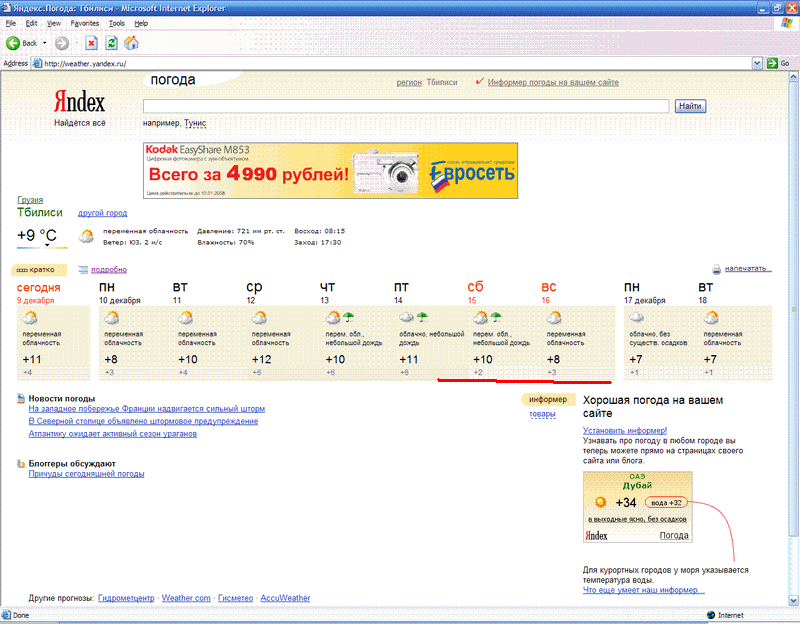Open the регион link
The width and height of the screenshot is (800, 624).
409,82
